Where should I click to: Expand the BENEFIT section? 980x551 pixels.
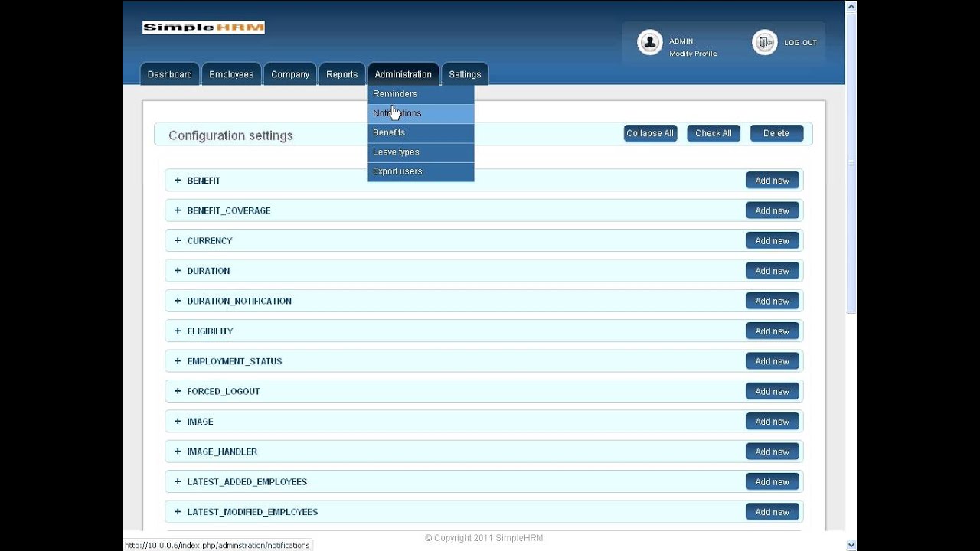178,181
